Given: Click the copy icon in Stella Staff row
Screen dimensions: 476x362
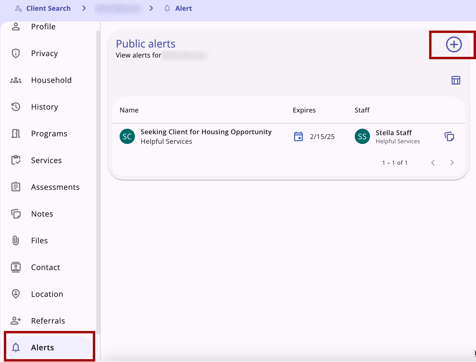Looking at the screenshot, I should coord(449,136).
